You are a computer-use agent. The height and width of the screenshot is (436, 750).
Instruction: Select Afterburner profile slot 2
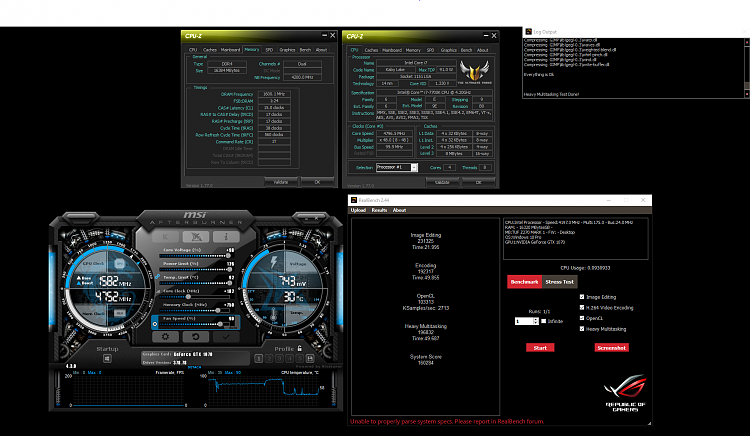click(x=269, y=358)
